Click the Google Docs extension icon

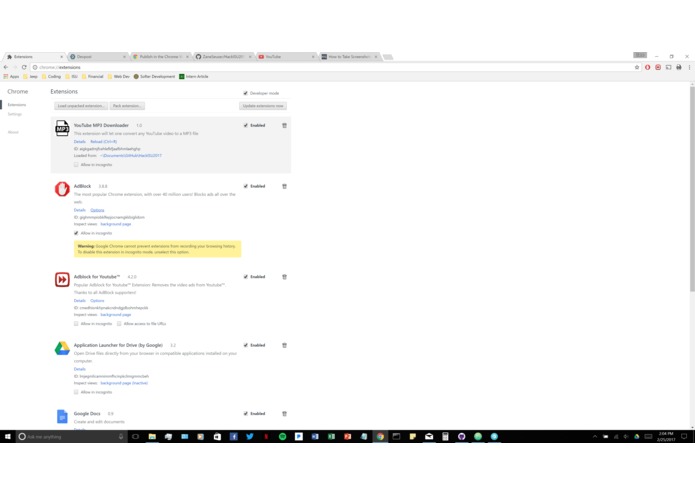[62, 416]
